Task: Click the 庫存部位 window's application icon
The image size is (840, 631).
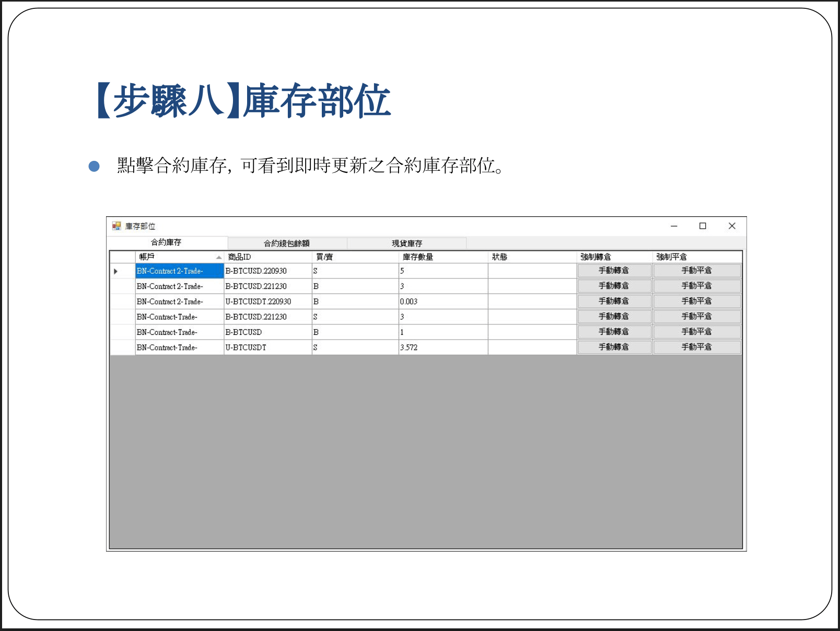Action: pyautogui.click(x=116, y=226)
